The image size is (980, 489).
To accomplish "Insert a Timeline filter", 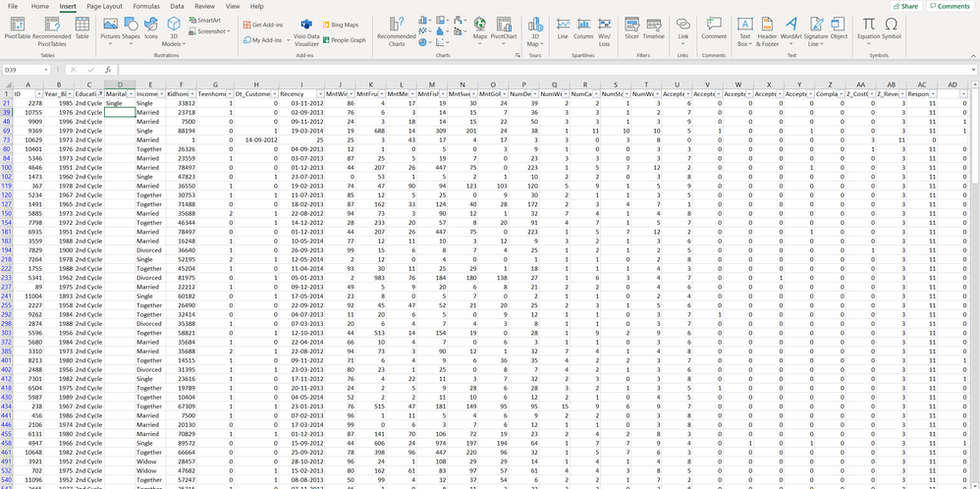I will pyautogui.click(x=654, y=28).
